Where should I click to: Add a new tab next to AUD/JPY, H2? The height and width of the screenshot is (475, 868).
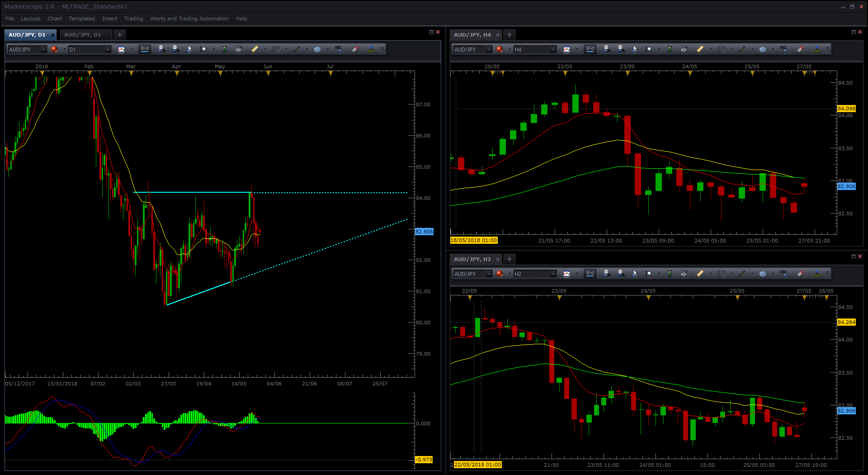[x=509, y=259]
